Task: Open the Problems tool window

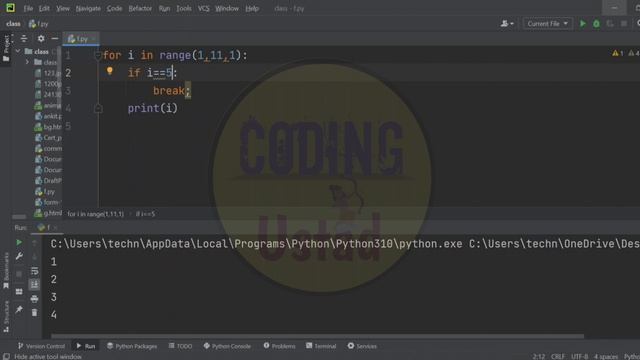Action: (x=280, y=346)
